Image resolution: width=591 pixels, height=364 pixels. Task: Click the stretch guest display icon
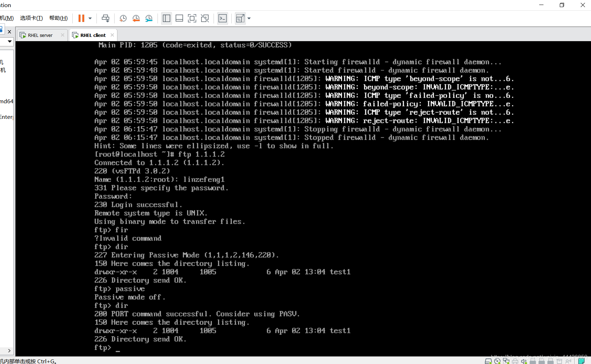click(240, 18)
